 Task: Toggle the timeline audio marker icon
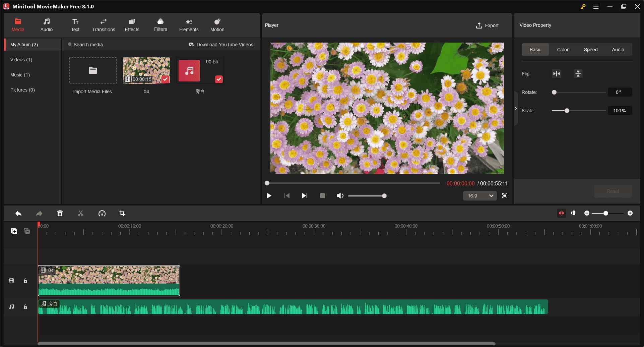(574, 213)
